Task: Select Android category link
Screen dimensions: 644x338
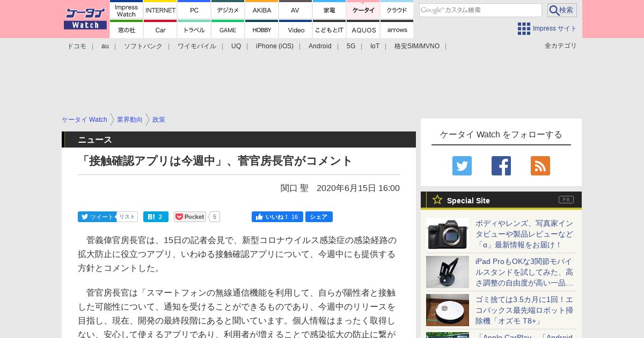Action: click(x=320, y=46)
